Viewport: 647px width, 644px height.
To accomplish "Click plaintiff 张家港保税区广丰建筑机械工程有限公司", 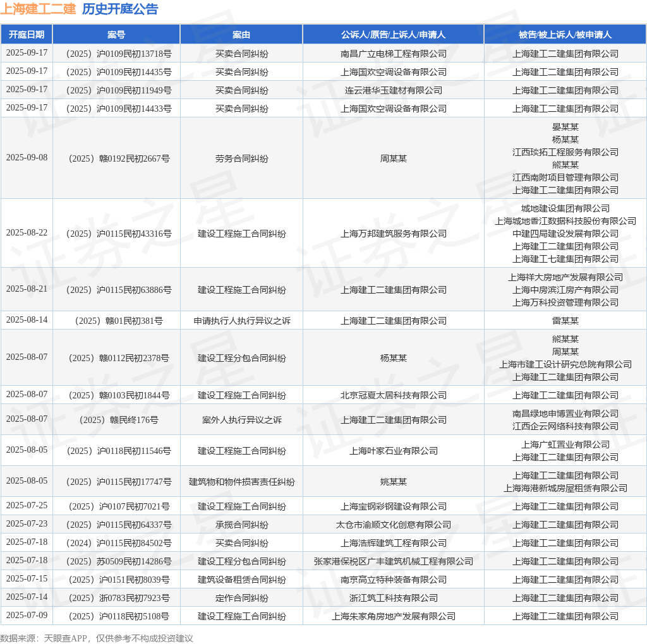I will pyautogui.click(x=393, y=561).
